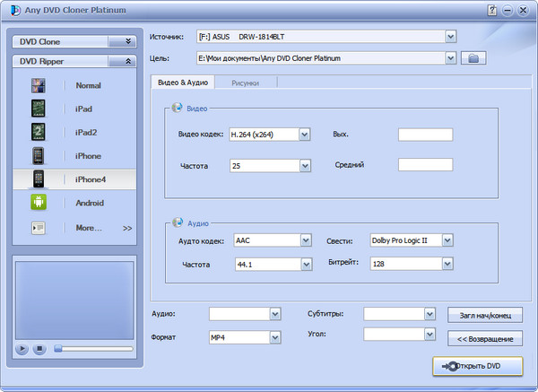
Task: Click the Android robot icon
Action: [x=39, y=204]
